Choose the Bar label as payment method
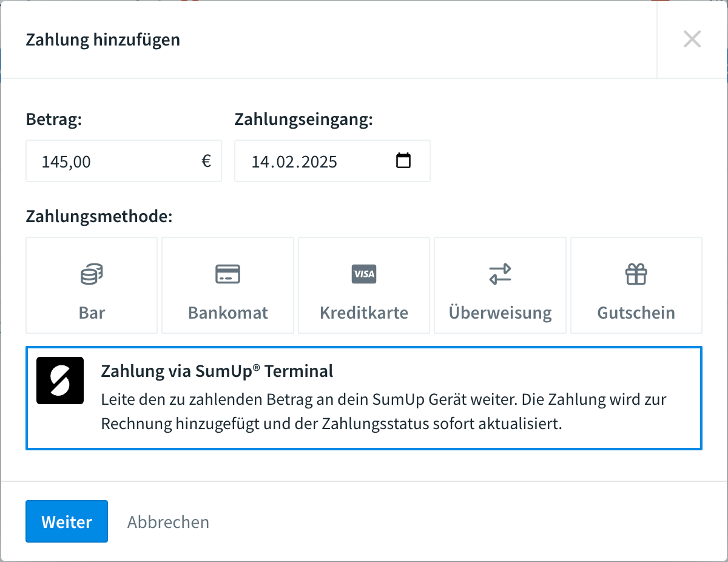The width and height of the screenshot is (728, 562). pyautogui.click(x=92, y=313)
